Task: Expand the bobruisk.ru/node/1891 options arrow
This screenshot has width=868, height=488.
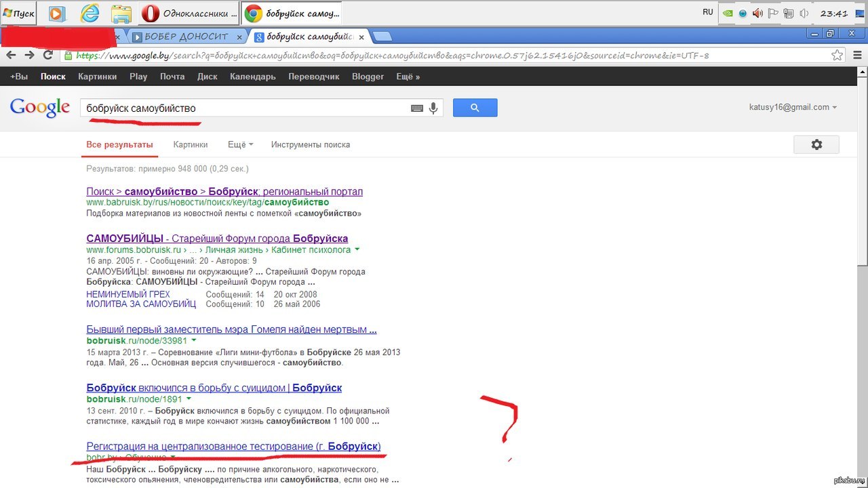Action: click(x=189, y=399)
